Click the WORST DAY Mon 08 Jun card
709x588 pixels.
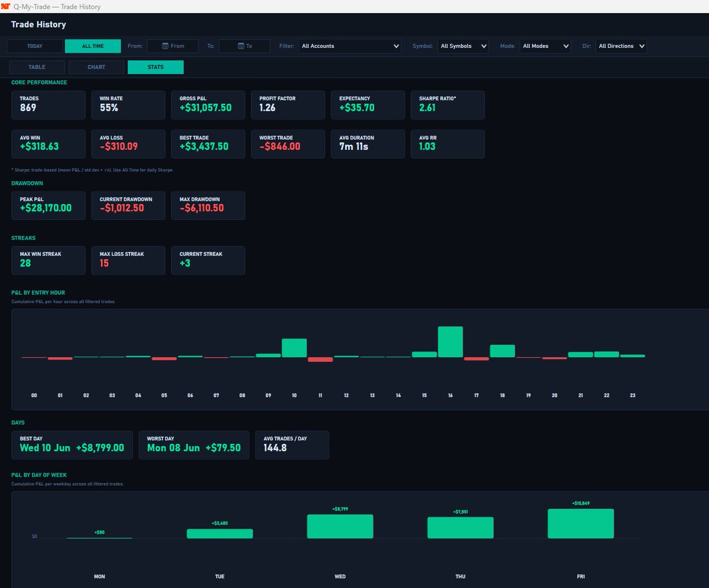pyautogui.click(x=194, y=445)
